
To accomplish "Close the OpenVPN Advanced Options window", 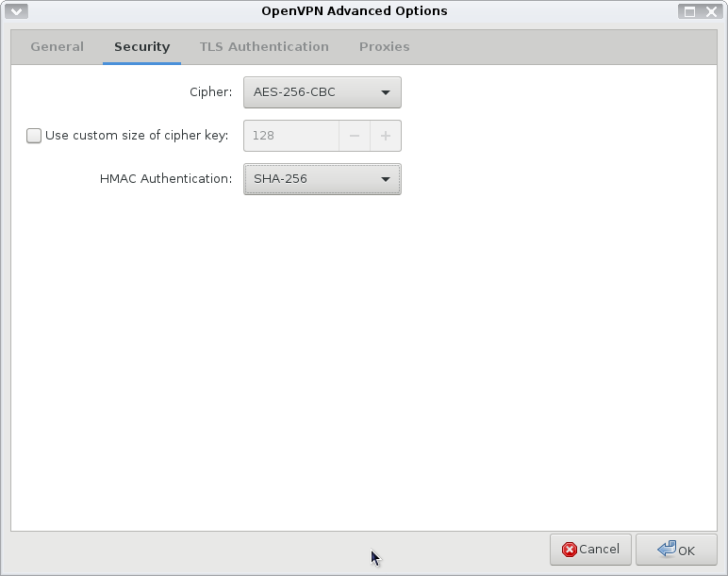I will 711,11.
